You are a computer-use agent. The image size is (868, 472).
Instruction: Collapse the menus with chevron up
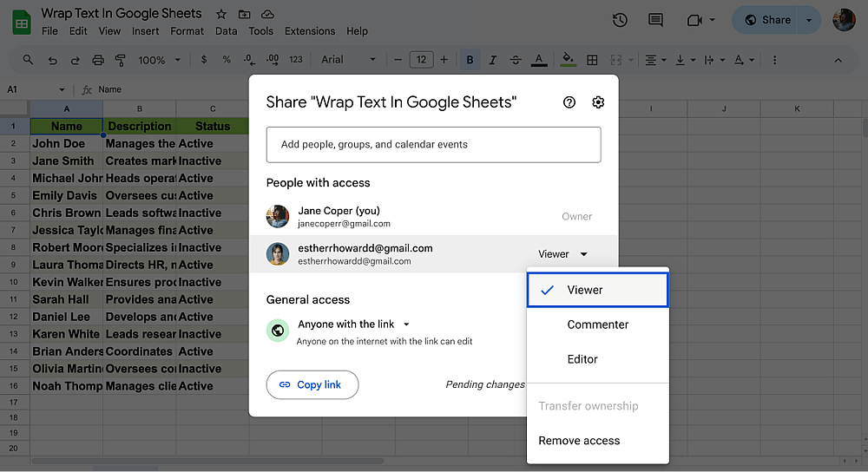[x=838, y=61]
